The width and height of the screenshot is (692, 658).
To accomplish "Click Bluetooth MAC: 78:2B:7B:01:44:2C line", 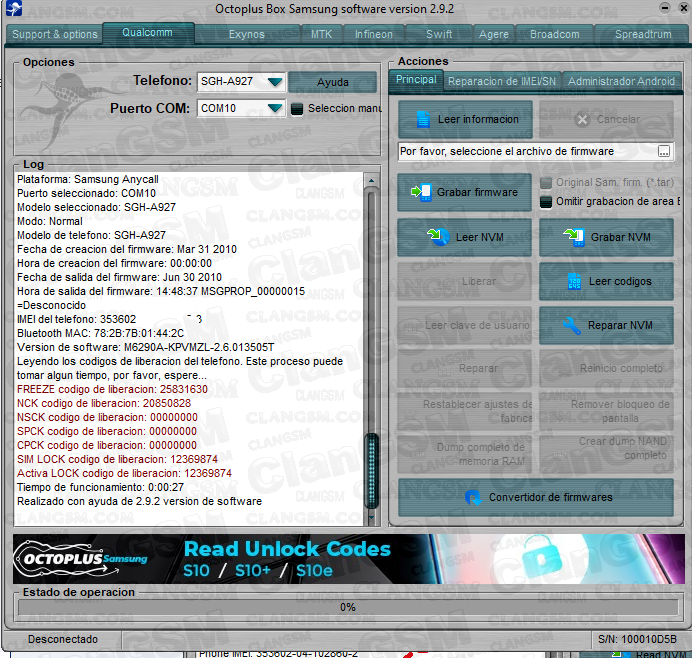I will [x=100, y=333].
